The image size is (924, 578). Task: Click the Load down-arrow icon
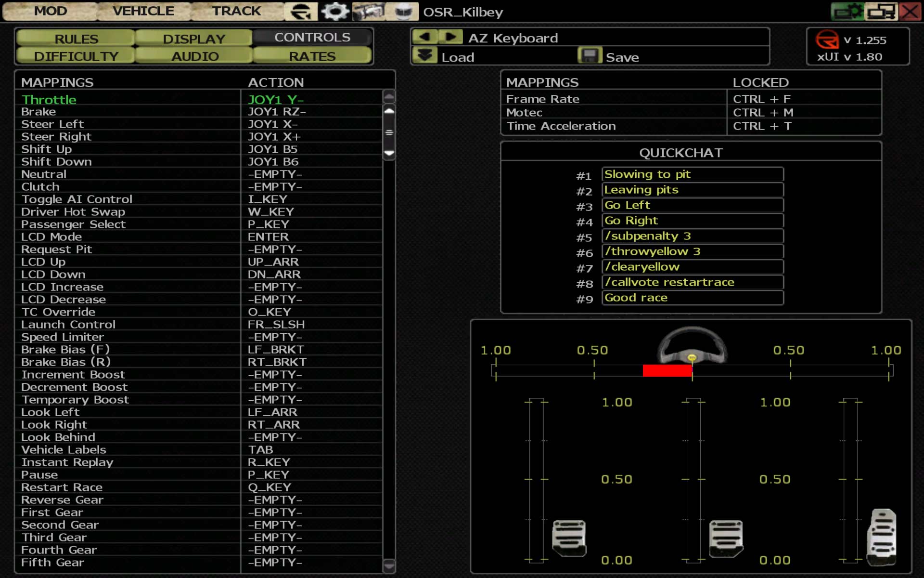click(424, 56)
